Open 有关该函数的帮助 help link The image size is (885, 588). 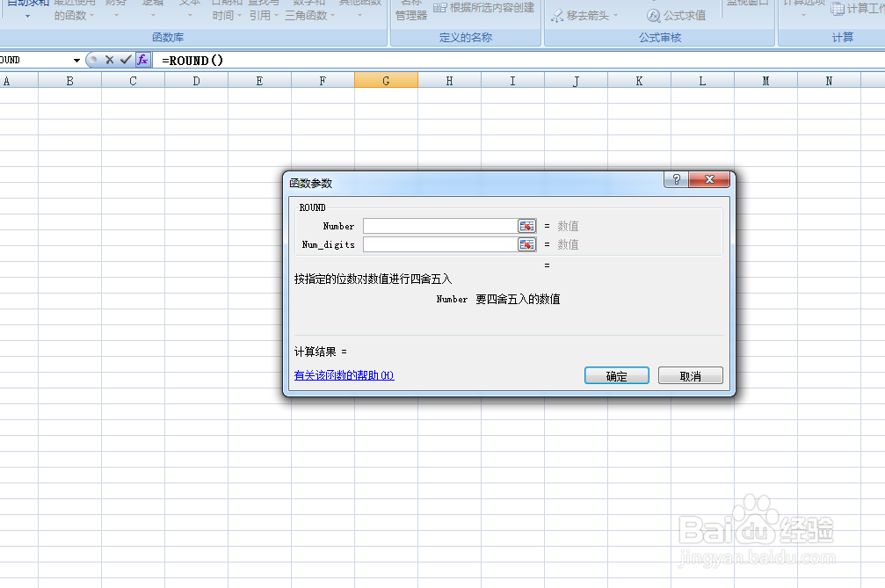tap(343, 374)
